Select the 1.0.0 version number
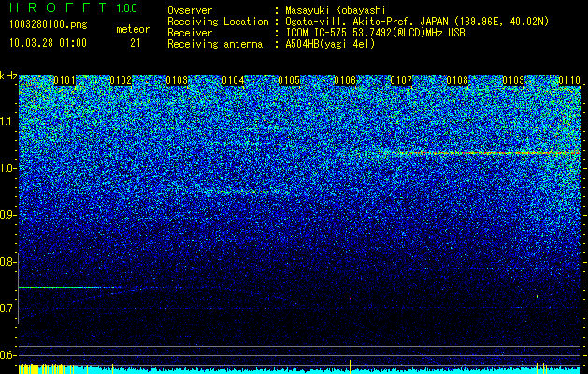588x374 pixels. pyautogui.click(x=126, y=8)
